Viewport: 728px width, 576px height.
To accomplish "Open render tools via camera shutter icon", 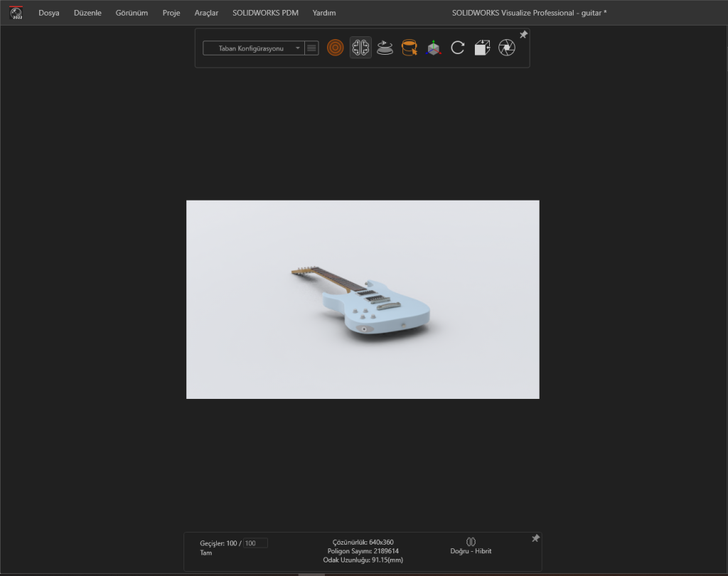I will click(507, 48).
